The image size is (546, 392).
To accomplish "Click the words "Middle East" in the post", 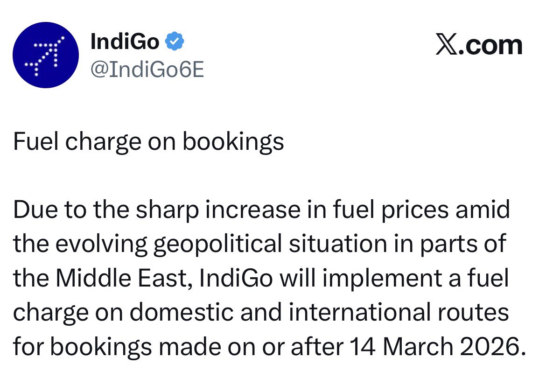I will coord(120,278).
